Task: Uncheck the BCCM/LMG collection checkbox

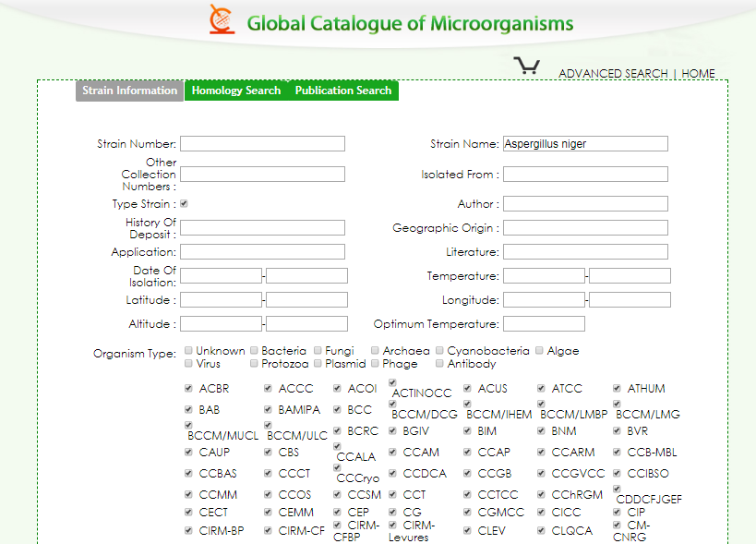Action: pos(617,404)
